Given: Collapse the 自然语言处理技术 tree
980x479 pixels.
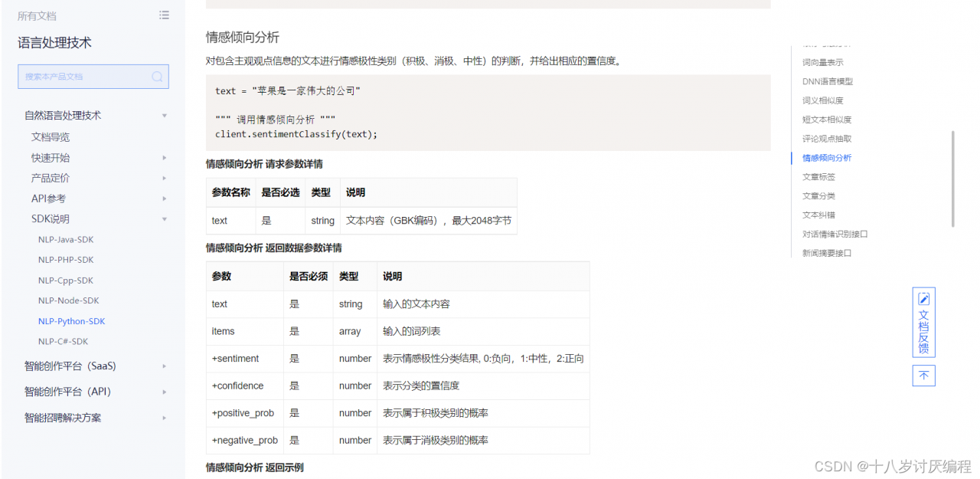Looking at the screenshot, I should pyautogui.click(x=163, y=115).
